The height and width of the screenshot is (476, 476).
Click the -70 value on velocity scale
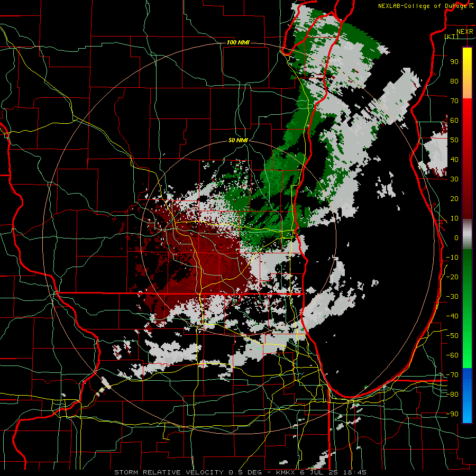pos(452,375)
